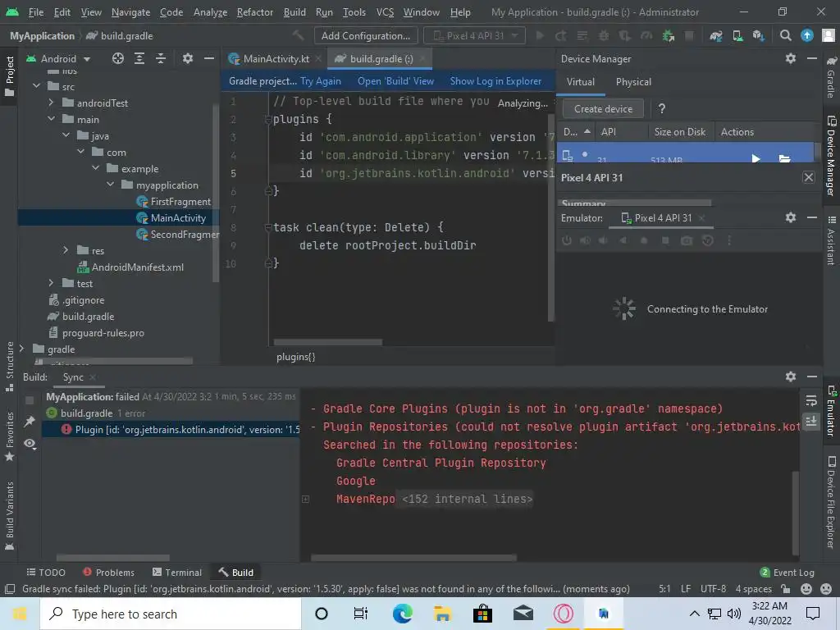Click the blue update arrow icon
Image resolution: width=840 pixels, height=630 pixels.
(x=807, y=36)
